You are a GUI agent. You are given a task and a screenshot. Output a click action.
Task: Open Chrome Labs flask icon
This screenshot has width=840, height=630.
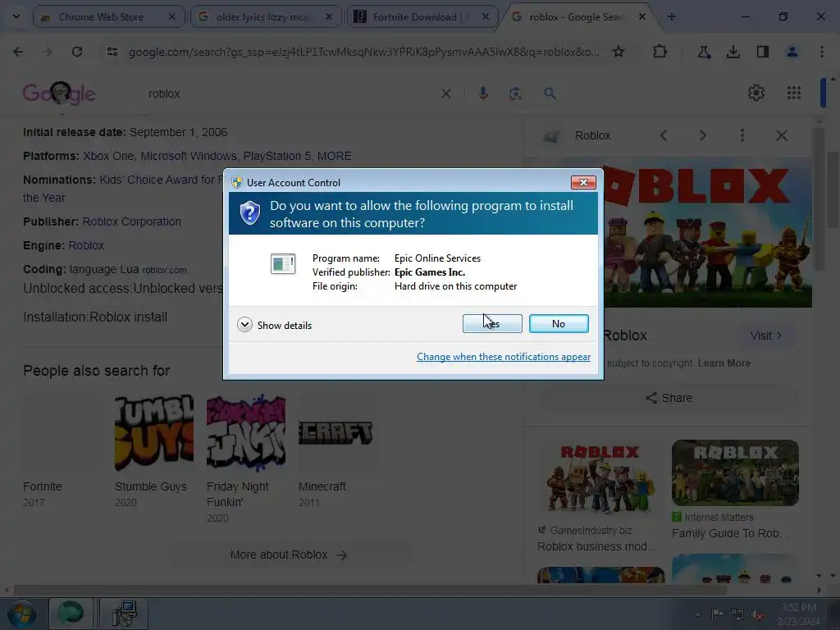tap(704, 52)
